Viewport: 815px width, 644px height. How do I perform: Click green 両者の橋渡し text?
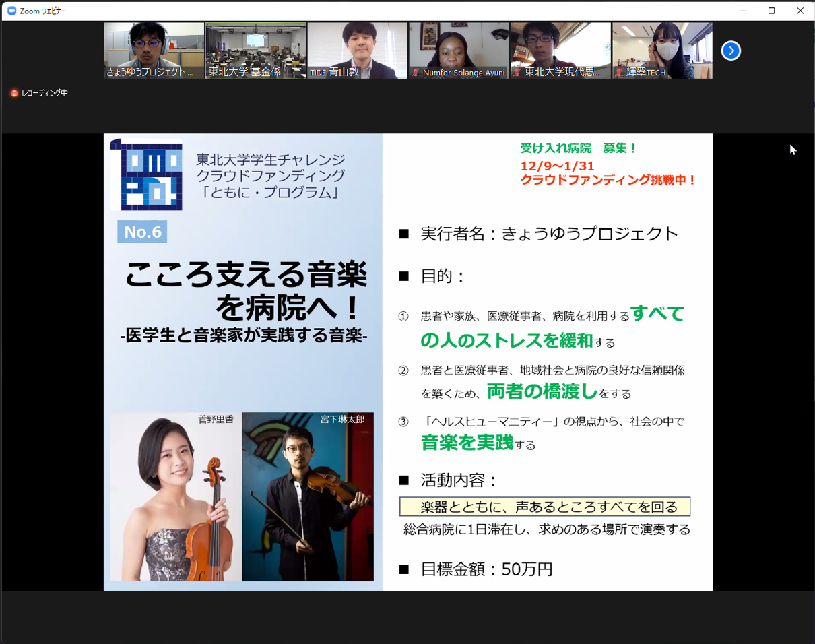pos(542,391)
